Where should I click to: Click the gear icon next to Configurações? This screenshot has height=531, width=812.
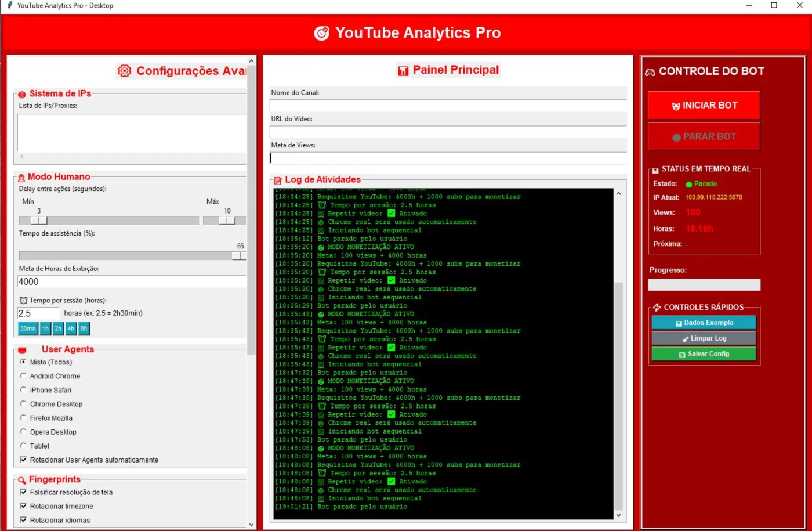(x=124, y=71)
